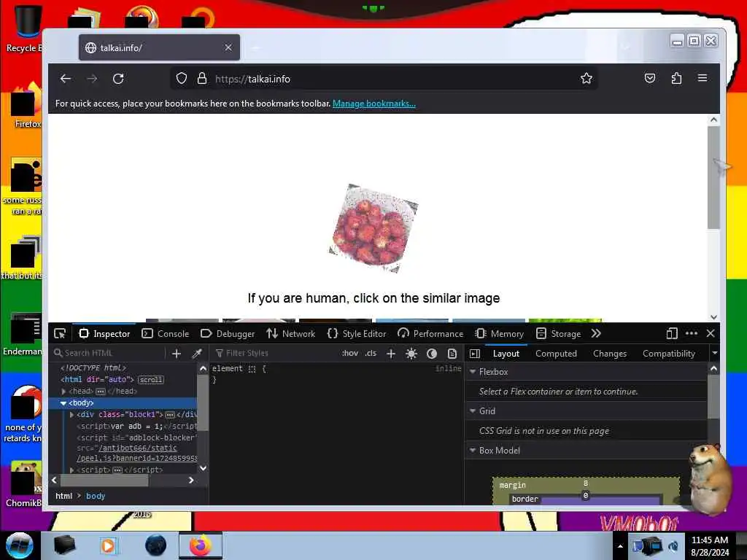747x560 pixels.
Task: Click the box model margin value 8
Action: tap(586, 483)
